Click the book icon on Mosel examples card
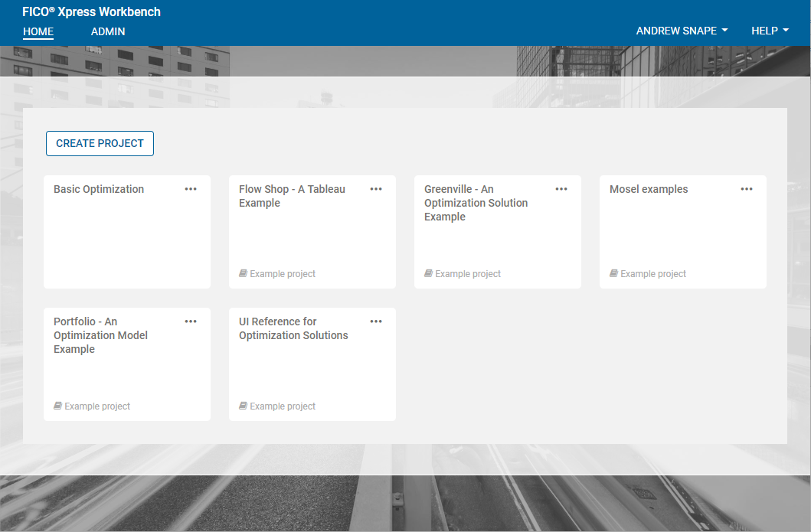 coord(613,273)
